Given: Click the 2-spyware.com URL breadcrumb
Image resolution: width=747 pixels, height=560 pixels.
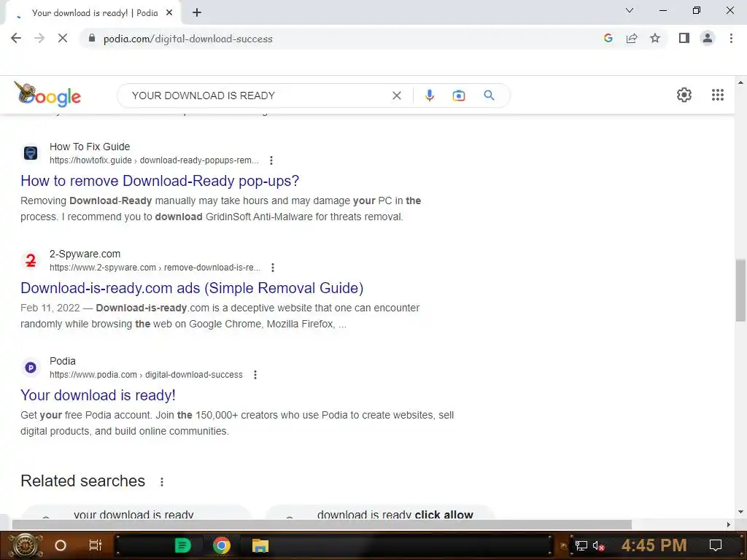Looking at the screenshot, I should [155, 268].
